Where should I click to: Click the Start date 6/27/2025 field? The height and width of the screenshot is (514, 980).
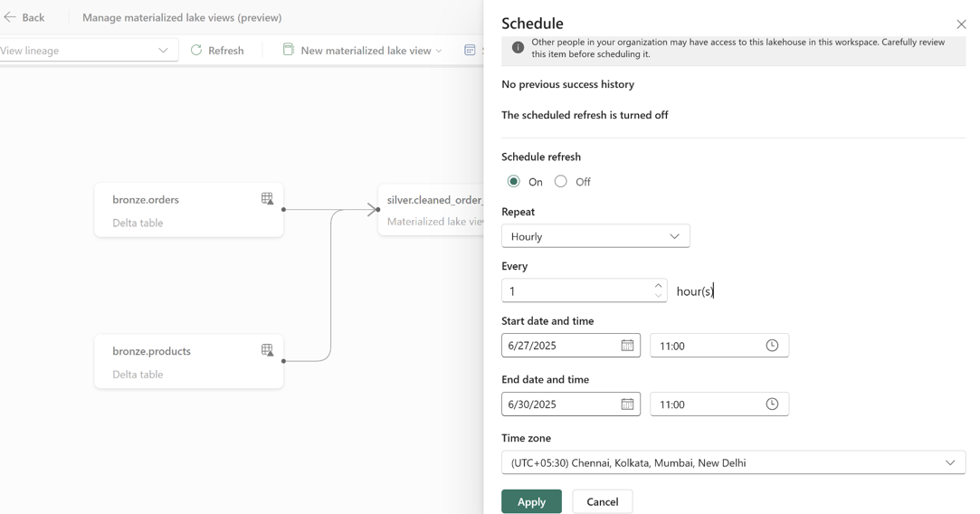(571, 345)
